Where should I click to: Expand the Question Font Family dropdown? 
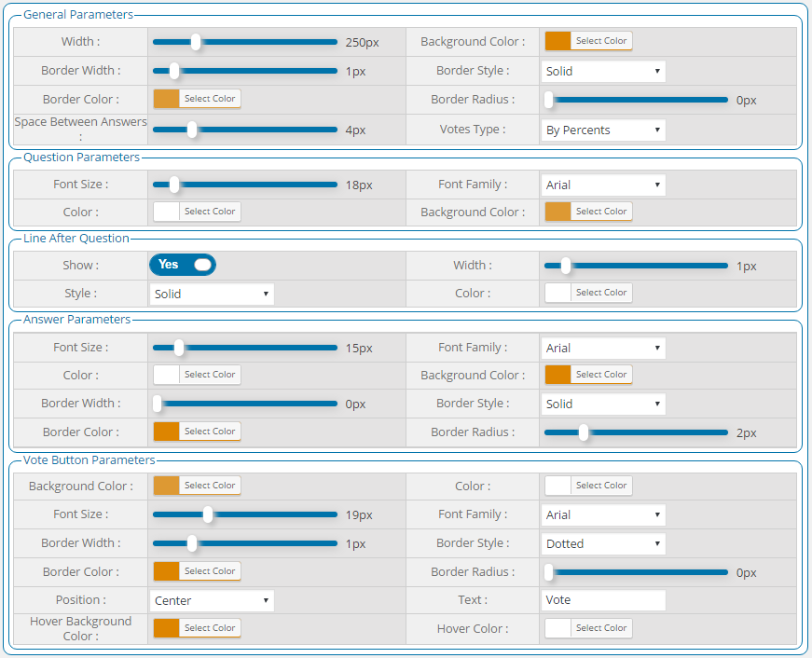603,185
